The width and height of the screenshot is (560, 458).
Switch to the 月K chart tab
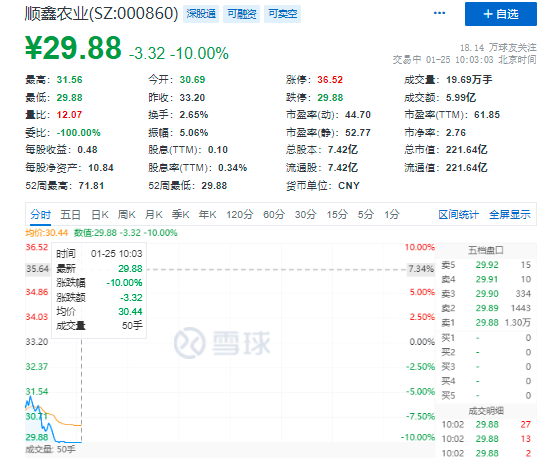(x=154, y=214)
